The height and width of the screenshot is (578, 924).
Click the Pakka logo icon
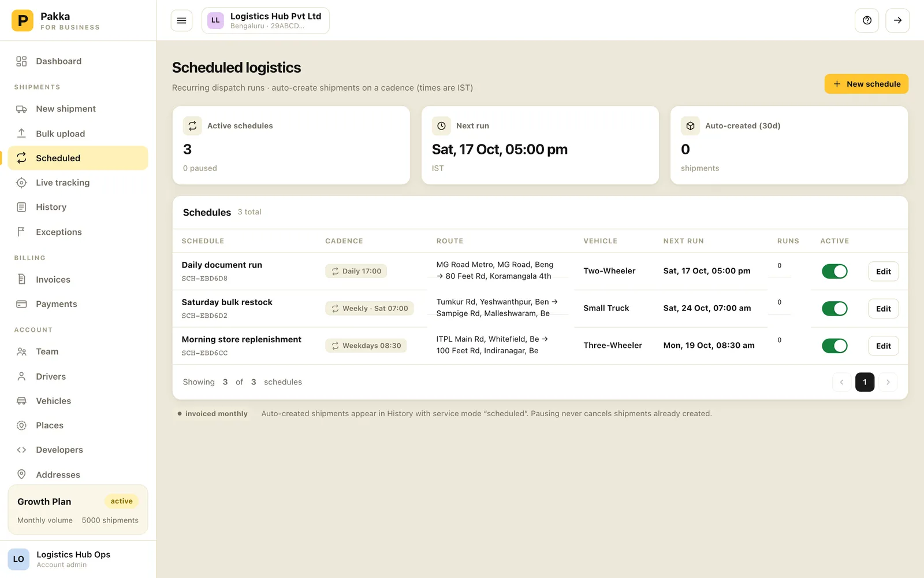point(23,21)
